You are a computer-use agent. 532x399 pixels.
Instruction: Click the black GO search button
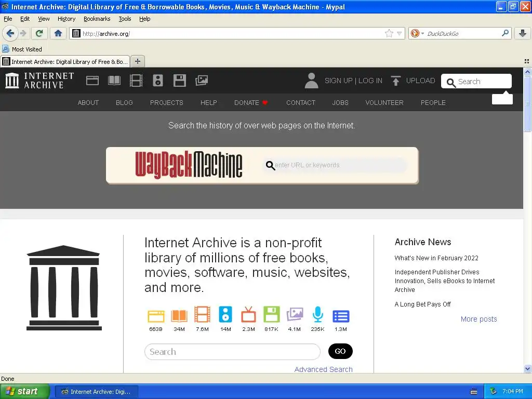point(340,351)
